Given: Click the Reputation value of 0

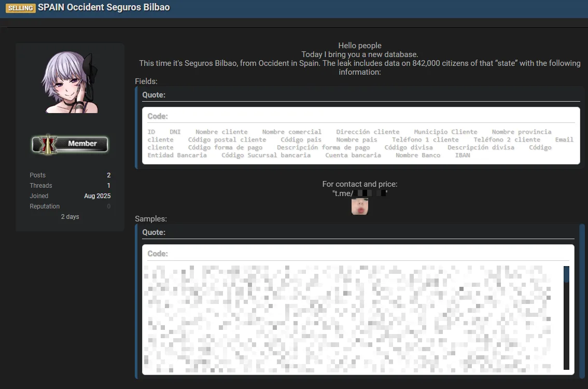Looking at the screenshot, I should pyautogui.click(x=108, y=206).
